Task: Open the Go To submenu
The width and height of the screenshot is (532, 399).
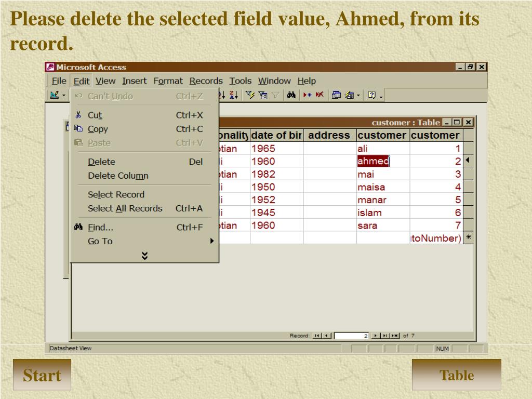Action: [144, 241]
